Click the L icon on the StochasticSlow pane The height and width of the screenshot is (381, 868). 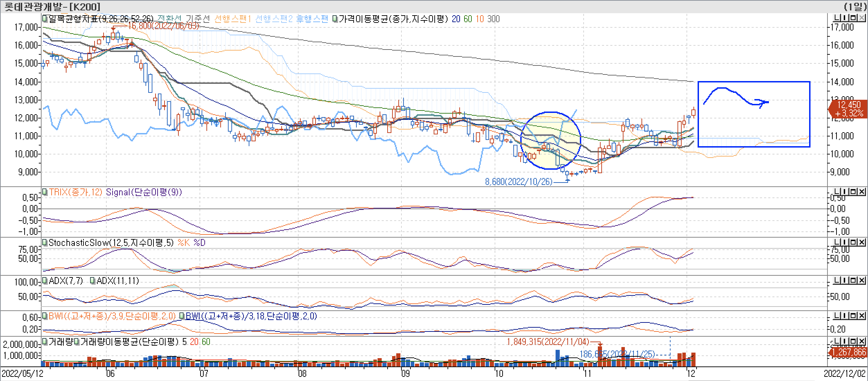pyautogui.click(x=837, y=242)
